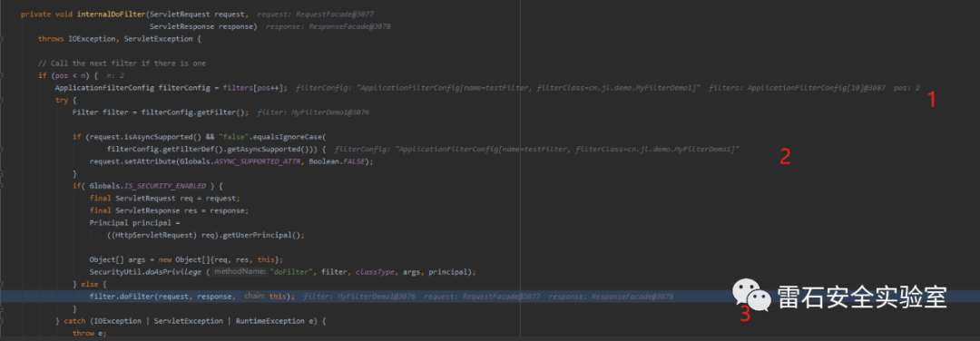The image size is (980, 341).
Task: Click the 'throws IOException, ServletException {' line
Action: 120,39
